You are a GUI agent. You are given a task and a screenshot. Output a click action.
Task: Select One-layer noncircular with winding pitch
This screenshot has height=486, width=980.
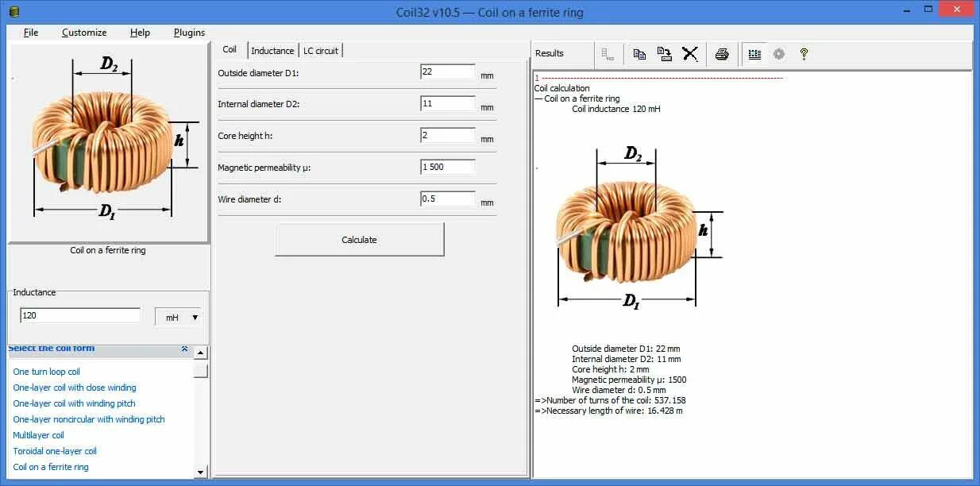(89, 419)
